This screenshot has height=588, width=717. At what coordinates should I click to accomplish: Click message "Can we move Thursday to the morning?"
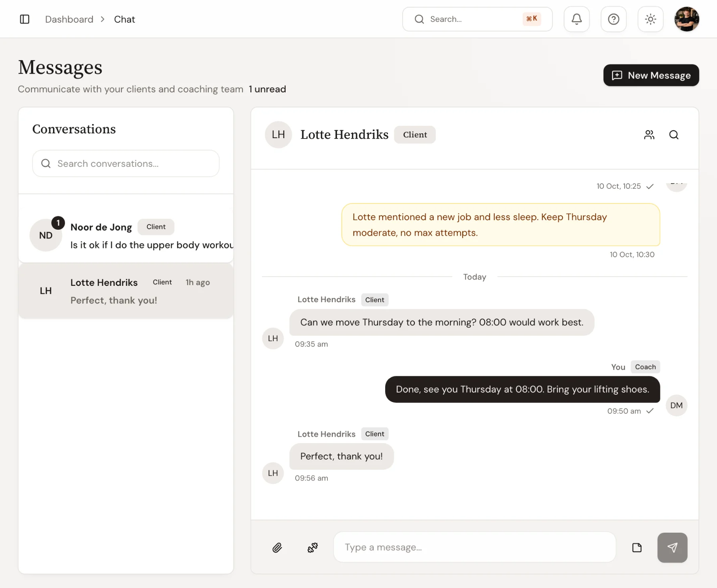(x=442, y=322)
